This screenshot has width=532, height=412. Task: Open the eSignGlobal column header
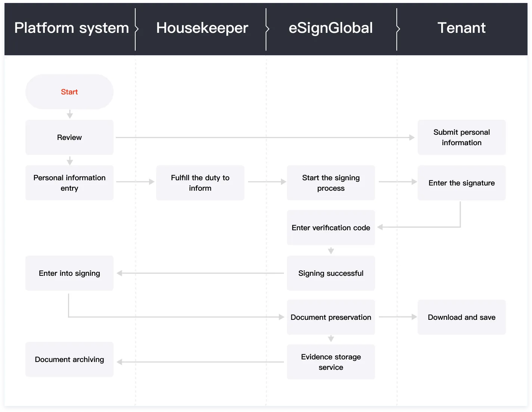pyautogui.click(x=331, y=28)
